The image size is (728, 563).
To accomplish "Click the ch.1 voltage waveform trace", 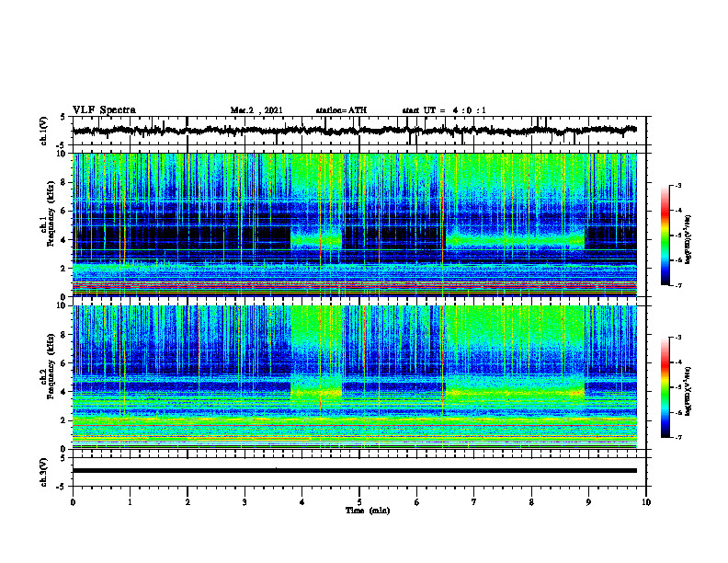I will (354, 131).
